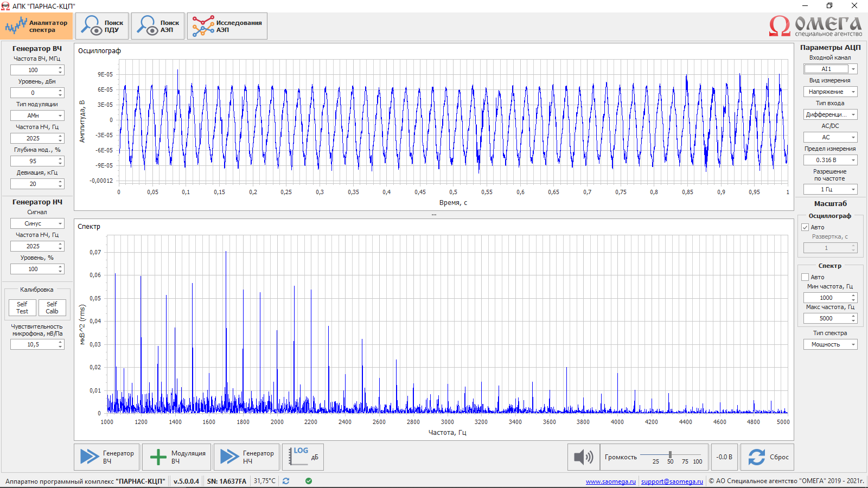Screen dimensions: 868x488
Task: Click the splitter dots between charts
Action: [x=434, y=215]
